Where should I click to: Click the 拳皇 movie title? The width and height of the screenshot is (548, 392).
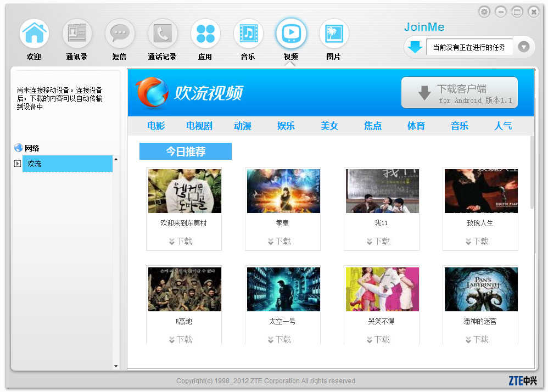(x=282, y=223)
